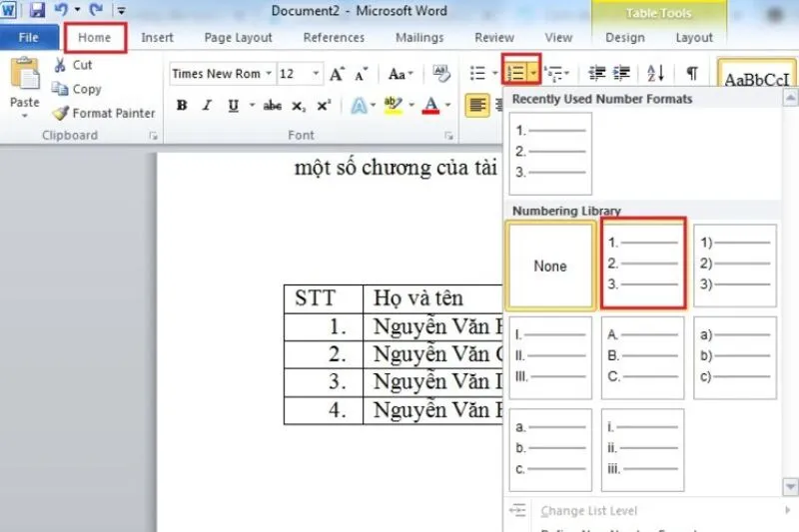Select the a) b) c) numbering format
Screen dimensions: 799x532
click(x=734, y=357)
